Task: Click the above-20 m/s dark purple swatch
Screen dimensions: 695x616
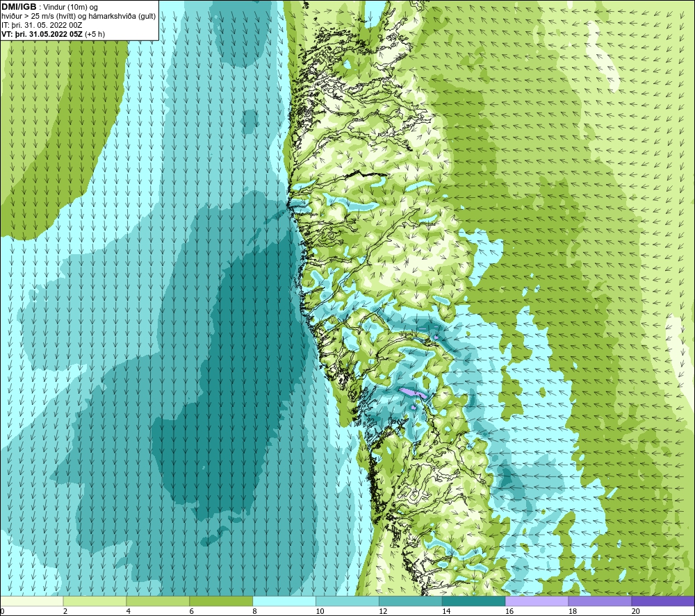Action: pyautogui.click(x=662, y=601)
